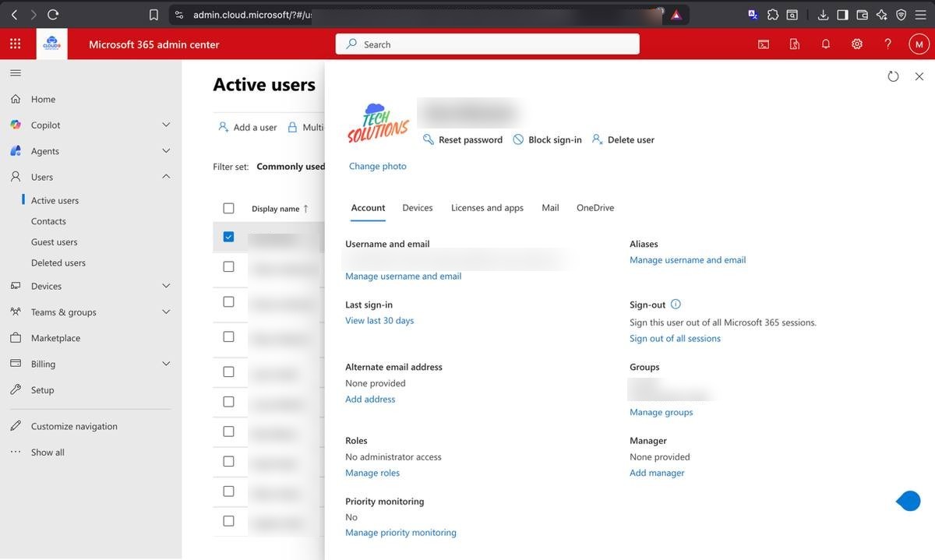The width and height of the screenshot is (935, 560).
Task: Click the Brave shields icon in address bar
Action: coord(676,14)
